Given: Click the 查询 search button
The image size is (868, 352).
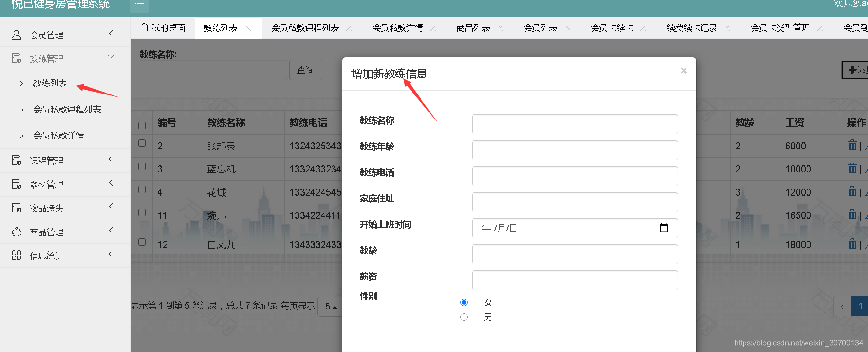Looking at the screenshot, I should (306, 70).
